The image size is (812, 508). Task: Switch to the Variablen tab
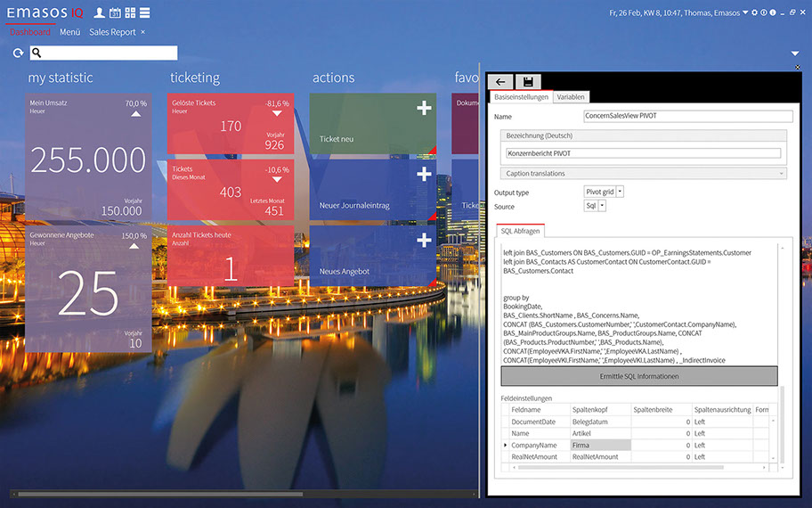coord(571,97)
